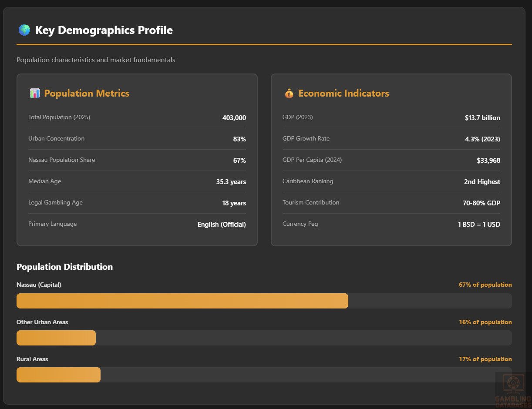Select the Caribbean Ranking 2nd Highest value
The width and height of the screenshot is (532, 409).
click(x=482, y=182)
